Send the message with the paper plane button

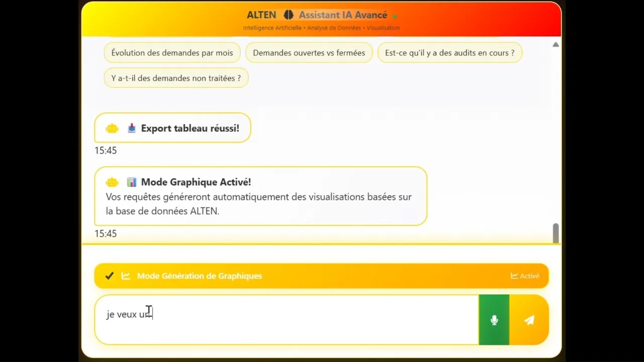pos(529,320)
